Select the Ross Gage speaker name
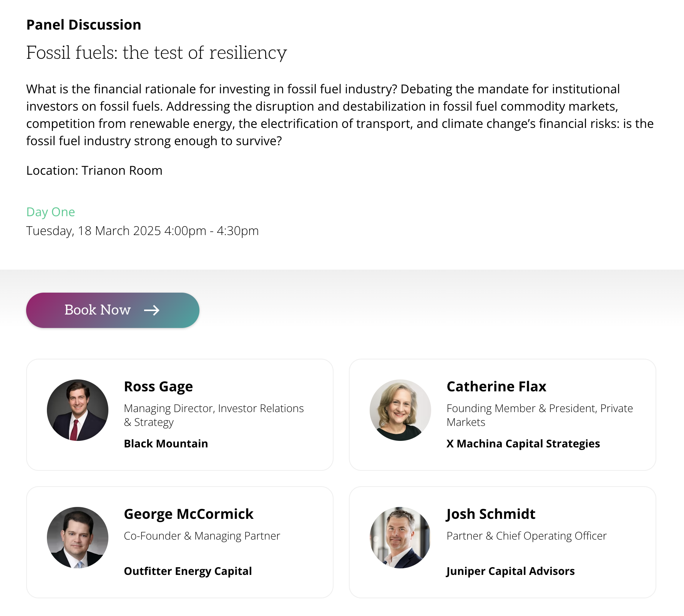 158,386
